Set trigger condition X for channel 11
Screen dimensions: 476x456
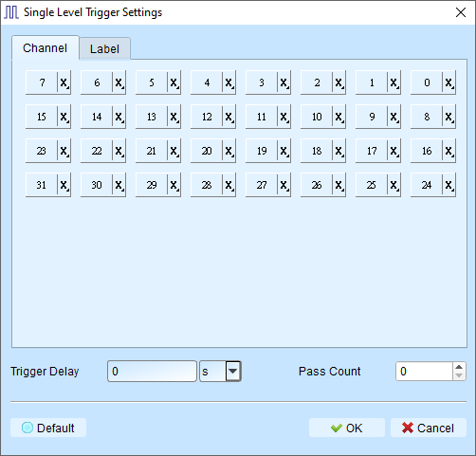pyautogui.click(x=284, y=117)
